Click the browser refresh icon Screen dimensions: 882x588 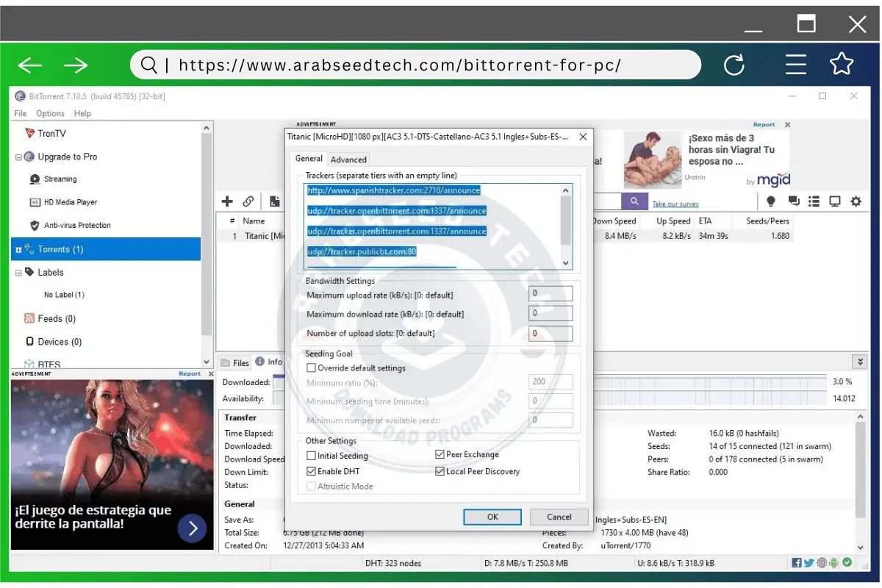734,65
